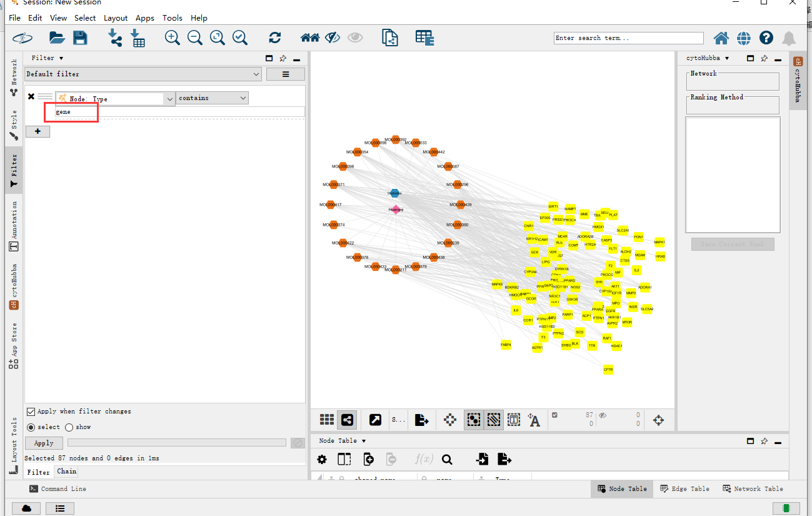Open the Tools menu
Viewport: 812px width, 516px height.
pos(173,18)
